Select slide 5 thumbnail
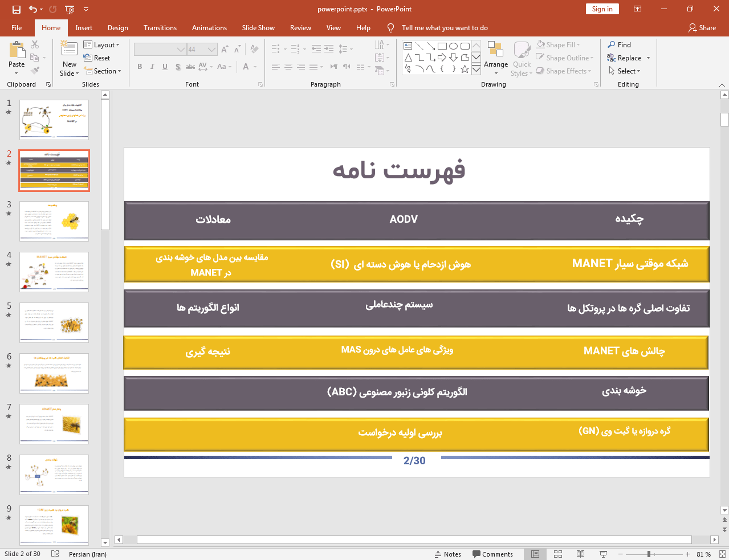Viewport: 729px width, 560px height. tap(54, 322)
